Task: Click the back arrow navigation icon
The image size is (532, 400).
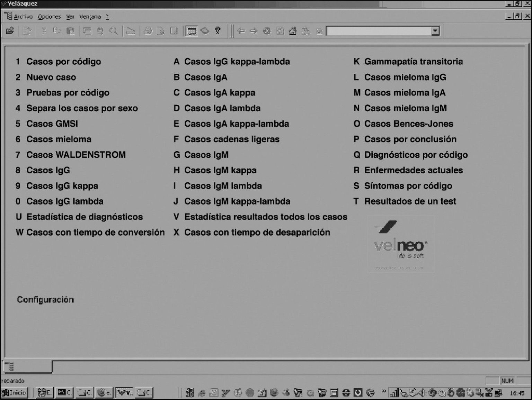Action: click(241, 31)
